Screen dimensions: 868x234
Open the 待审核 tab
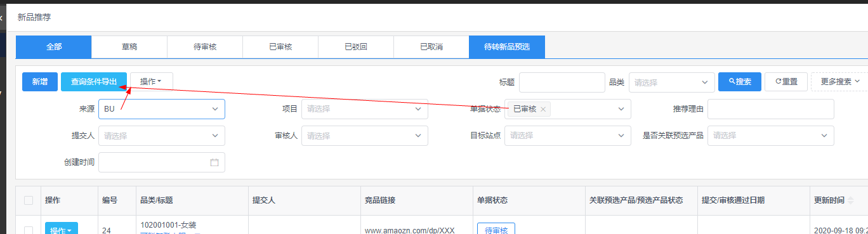coord(205,47)
